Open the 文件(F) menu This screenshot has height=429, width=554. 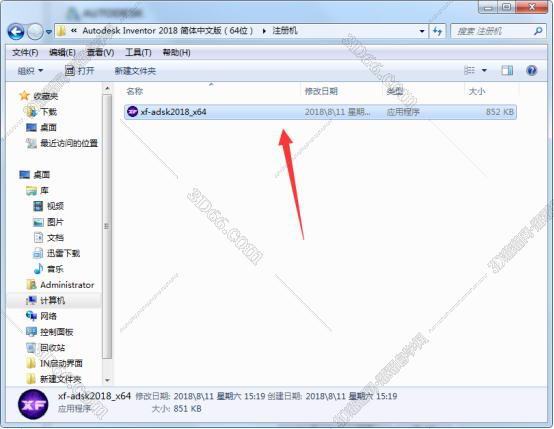[x=25, y=53]
